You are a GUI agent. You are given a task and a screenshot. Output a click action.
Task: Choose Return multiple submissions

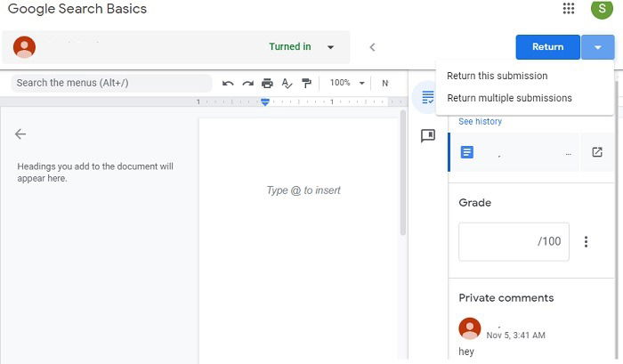509,98
